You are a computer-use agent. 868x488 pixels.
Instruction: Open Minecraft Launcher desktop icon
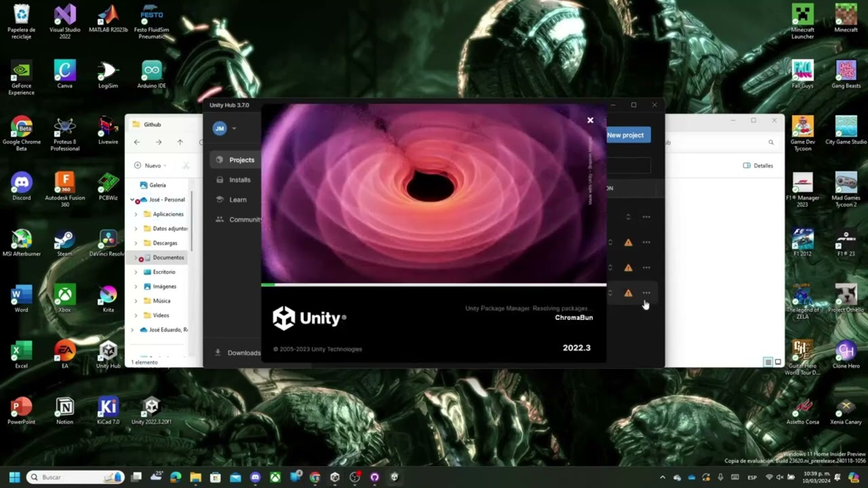coord(802,22)
